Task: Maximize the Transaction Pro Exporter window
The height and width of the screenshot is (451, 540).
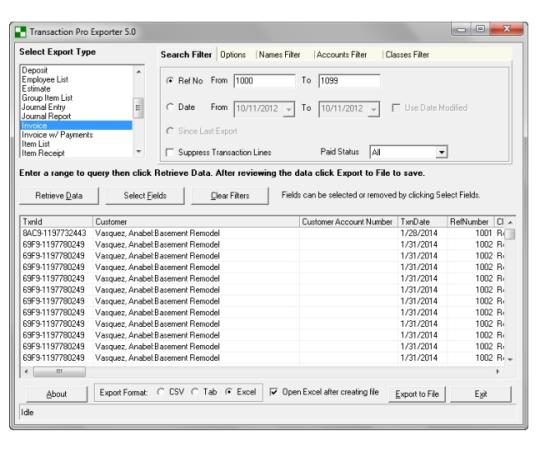Action: click(x=480, y=29)
